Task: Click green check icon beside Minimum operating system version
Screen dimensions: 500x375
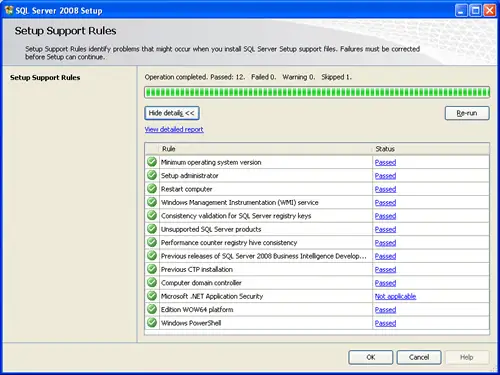Action: pos(152,162)
